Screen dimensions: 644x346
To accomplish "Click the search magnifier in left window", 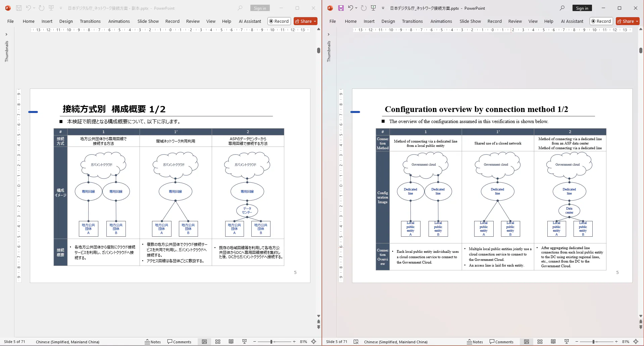I will click(x=240, y=8).
